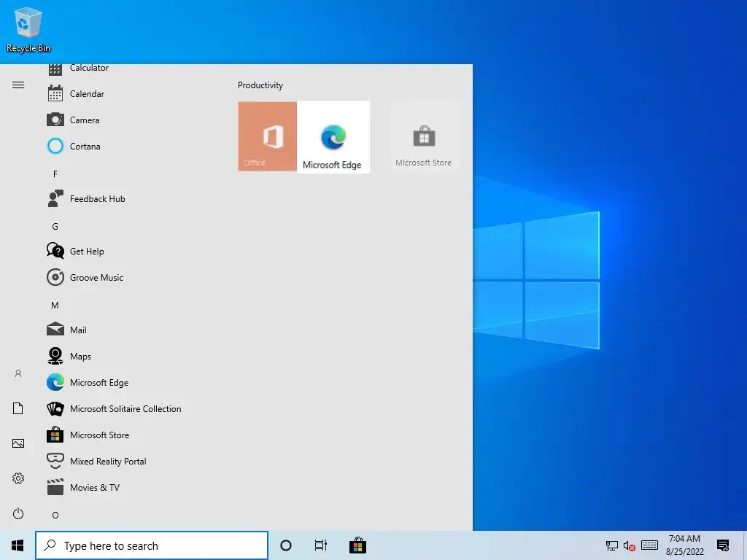Image resolution: width=747 pixels, height=560 pixels.
Task: Open Pictures from the Start sidebar
Action: (x=18, y=443)
